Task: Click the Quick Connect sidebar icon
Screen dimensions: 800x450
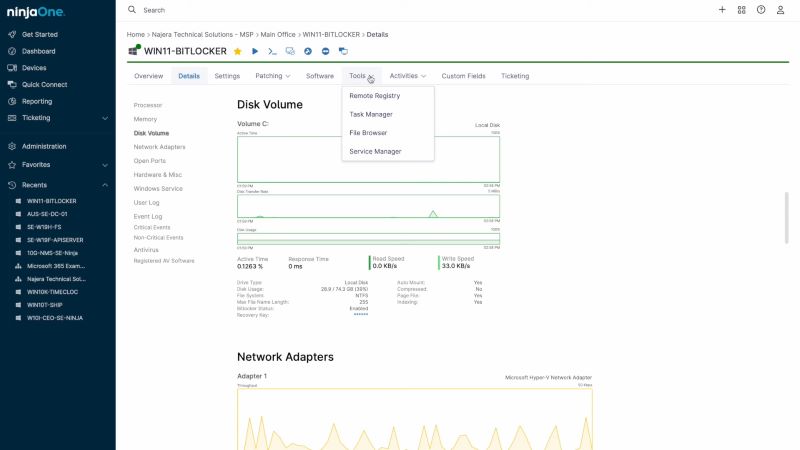Action: tap(12, 85)
